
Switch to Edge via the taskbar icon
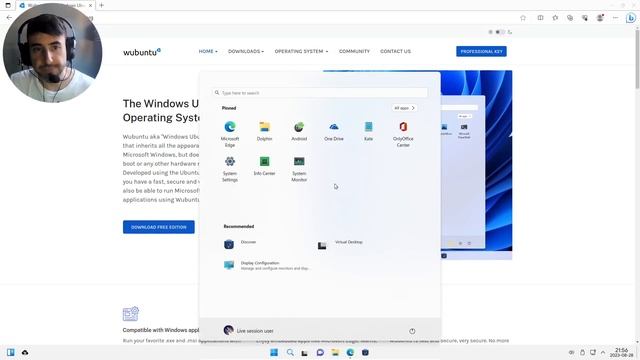[350, 352]
